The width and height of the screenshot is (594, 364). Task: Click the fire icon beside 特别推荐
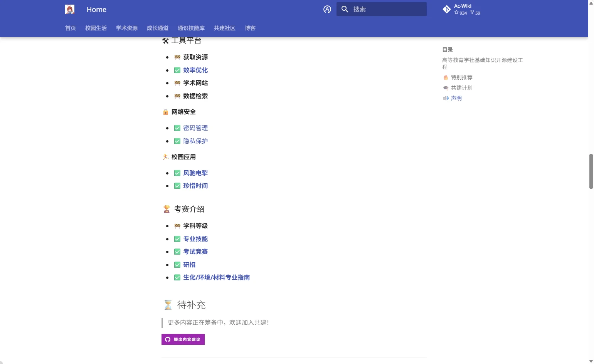tap(446, 77)
